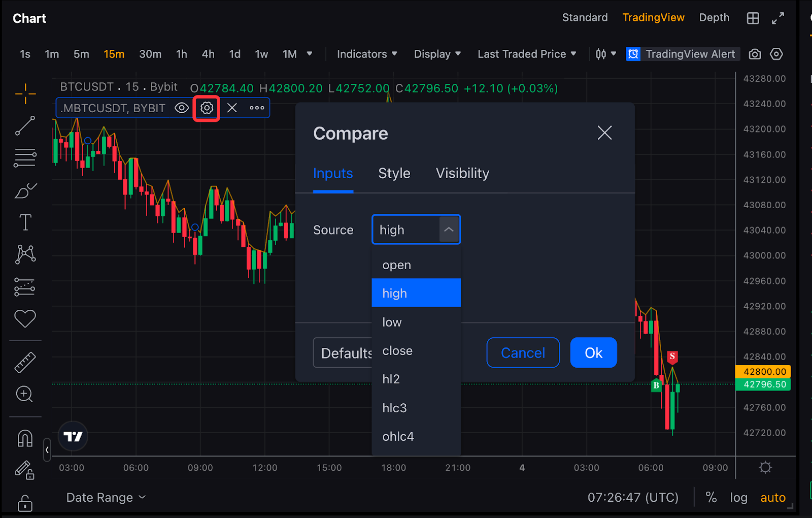Toggle visibility eye of .MBTCUSDT series
The height and width of the screenshot is (518, 812).
tap(182, 108)
